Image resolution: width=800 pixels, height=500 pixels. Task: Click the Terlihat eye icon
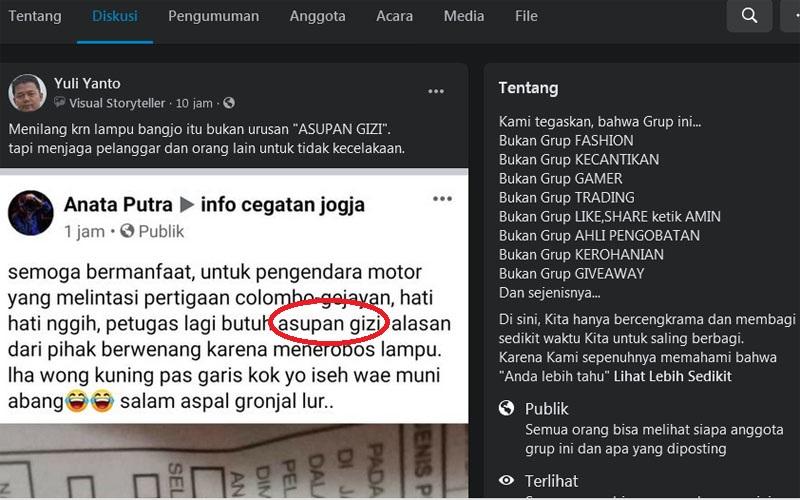click(506, 480)
